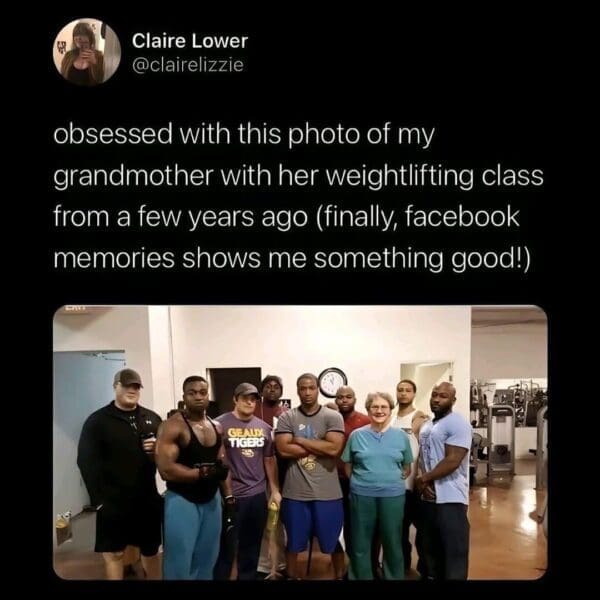This screenshot has width=600, height=600.
Task: Open Claire Lower's profile picture
Action: pyautogui.click(x=87, y=51)
